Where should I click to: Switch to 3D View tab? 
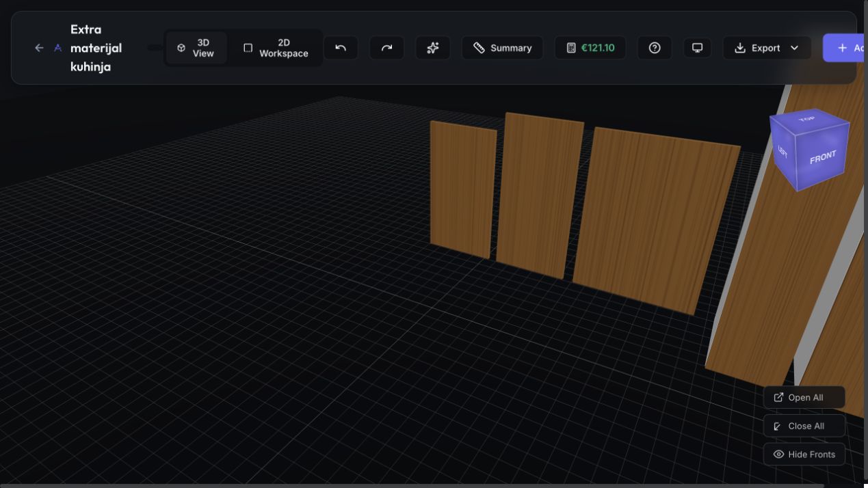tap(196, 48)
